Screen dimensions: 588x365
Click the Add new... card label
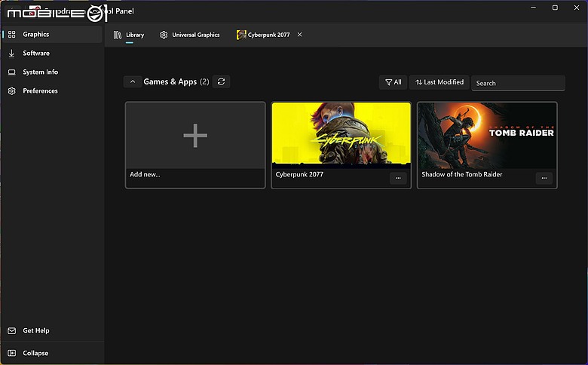coord(145,174)
